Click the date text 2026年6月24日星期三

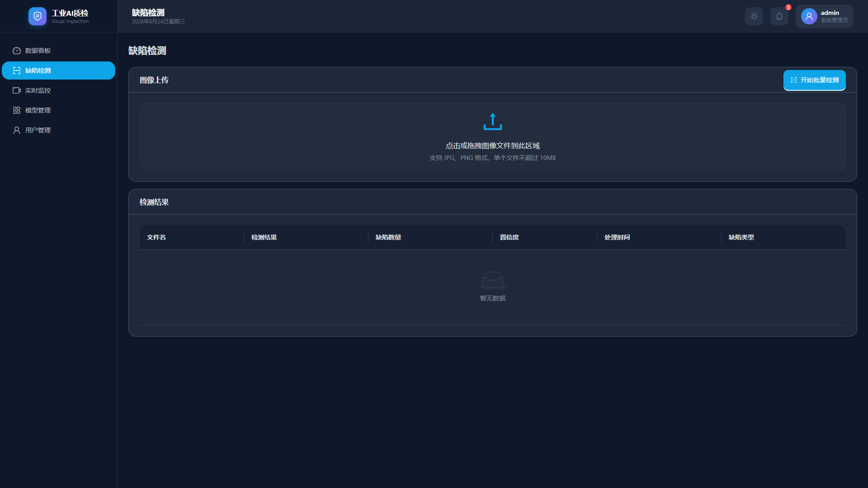click(x=159, y=22)
